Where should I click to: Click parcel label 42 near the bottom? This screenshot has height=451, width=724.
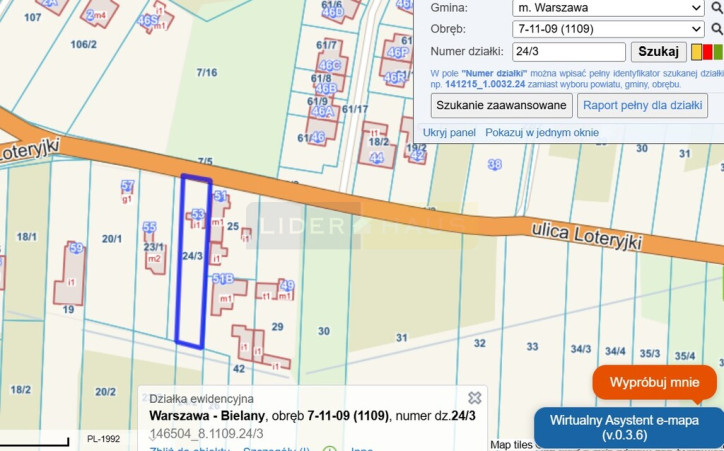[x=239, y=368]
